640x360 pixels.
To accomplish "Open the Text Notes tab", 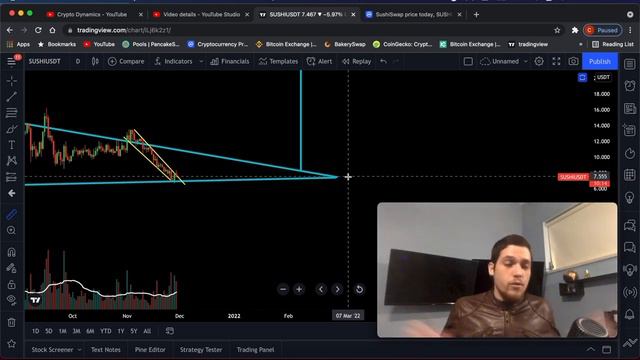I will point(106,350).
